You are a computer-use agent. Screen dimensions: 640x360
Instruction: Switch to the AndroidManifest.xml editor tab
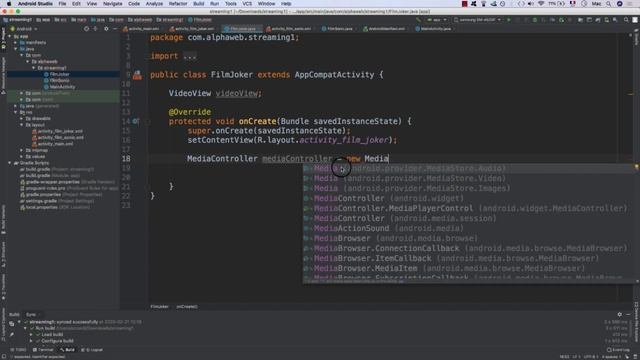pos(384,29)
